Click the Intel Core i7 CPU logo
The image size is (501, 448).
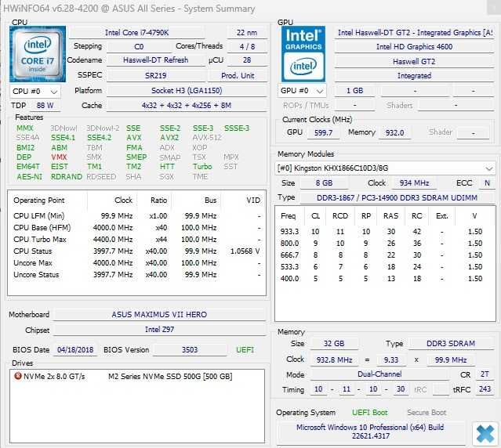[38, 54]
